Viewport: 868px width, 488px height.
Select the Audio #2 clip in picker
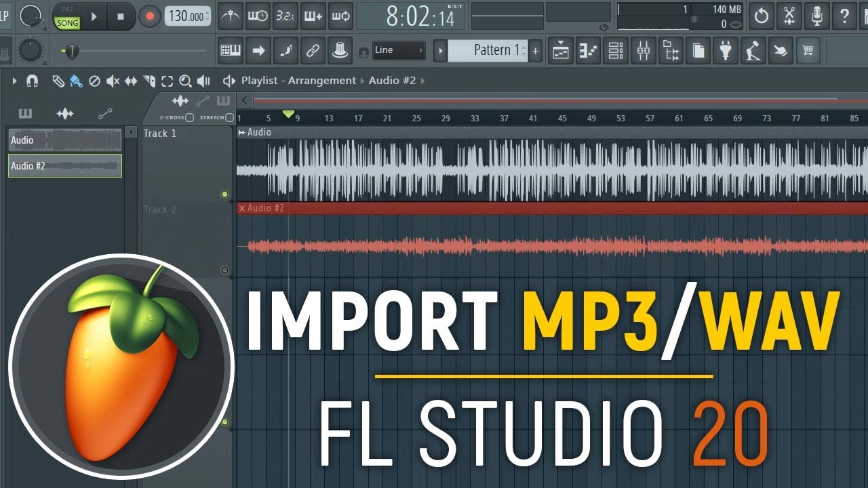[65, 166]
